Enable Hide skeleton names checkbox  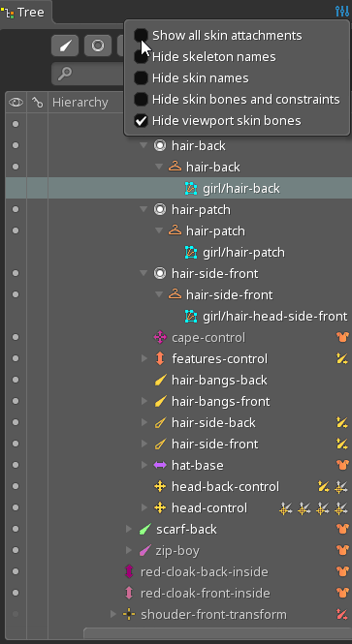141,57
